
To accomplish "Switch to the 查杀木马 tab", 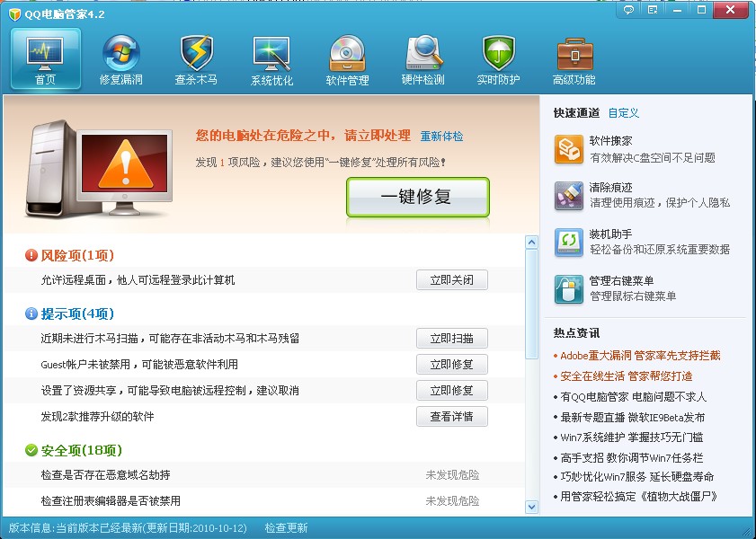I will pos(196,59).
